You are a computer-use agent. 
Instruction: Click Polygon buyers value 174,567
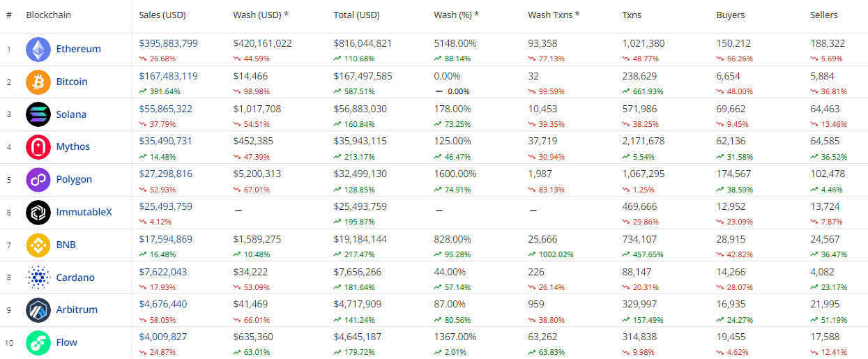click(x=734, y=174)
